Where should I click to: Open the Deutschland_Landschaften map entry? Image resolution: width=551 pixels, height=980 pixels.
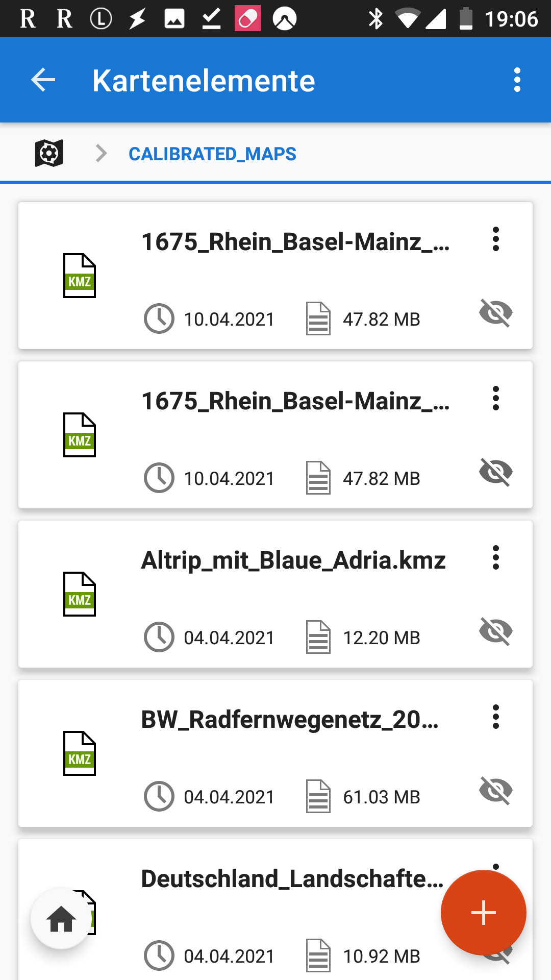292,879
